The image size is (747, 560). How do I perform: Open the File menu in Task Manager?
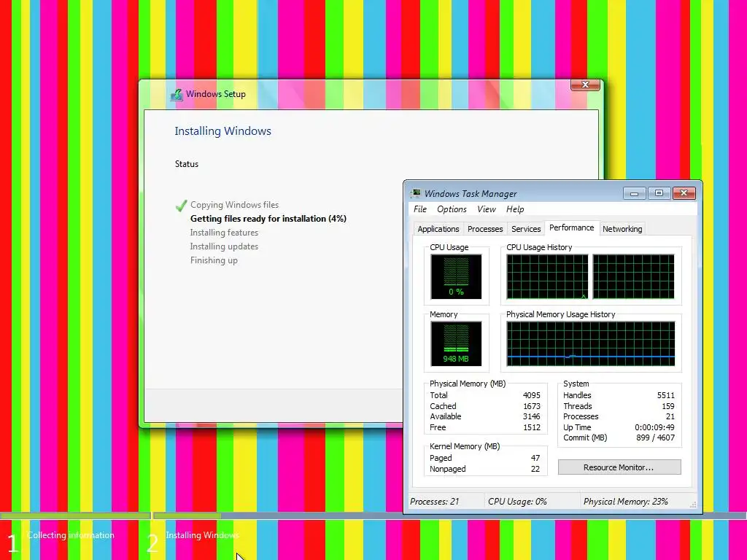tap(419, 209)
